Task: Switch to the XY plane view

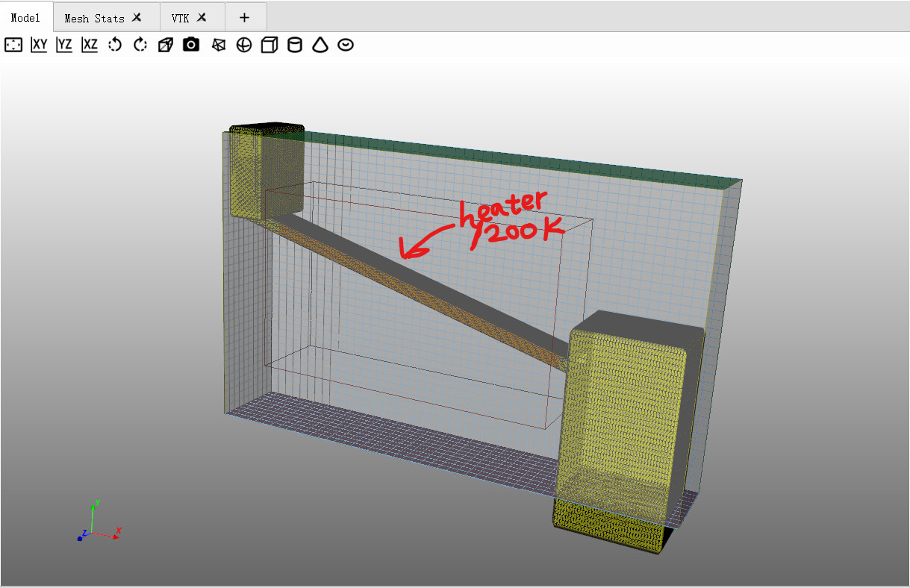Action: pyautogui.click(x=39, y=46)
